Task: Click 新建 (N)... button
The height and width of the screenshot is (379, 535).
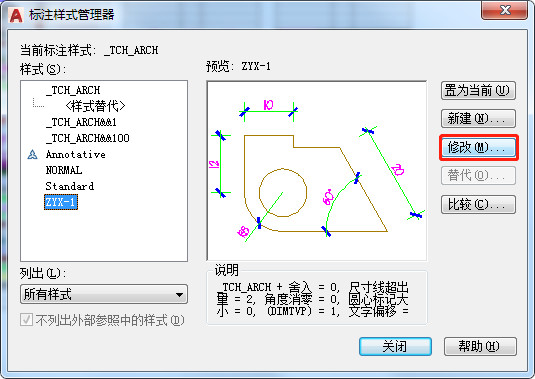Action: [478, 118]
